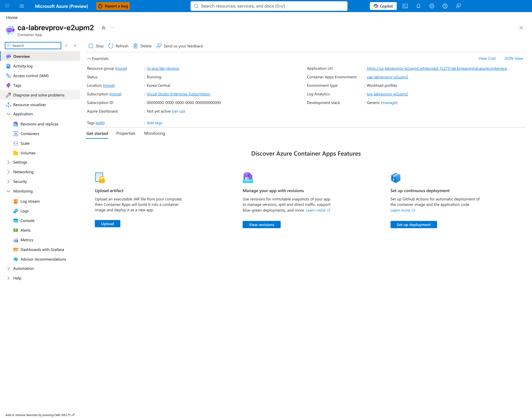The width and height of the screenshot is (532, 418).
Task: Select the Get started tab
Action: point(97,134)
